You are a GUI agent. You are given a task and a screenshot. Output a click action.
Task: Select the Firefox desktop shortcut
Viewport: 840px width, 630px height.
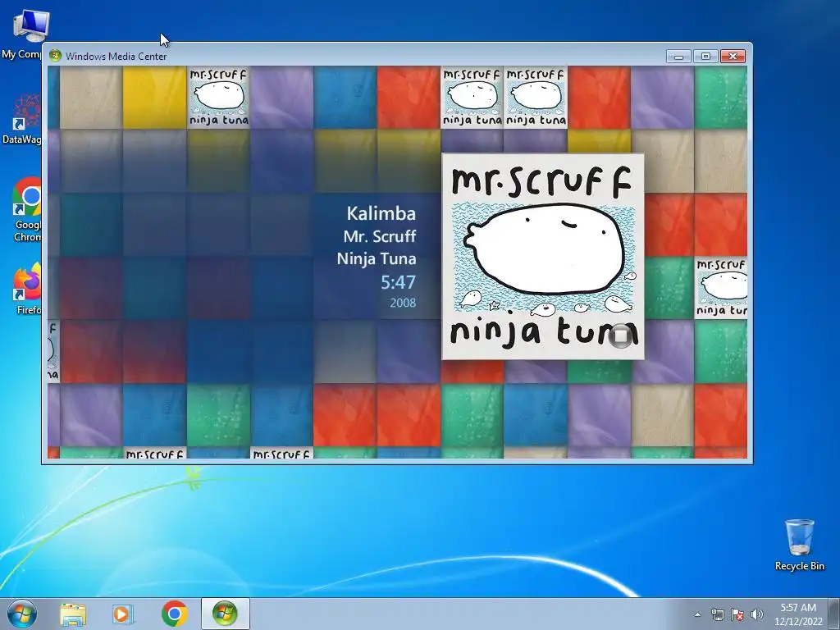tap(27, 288)
